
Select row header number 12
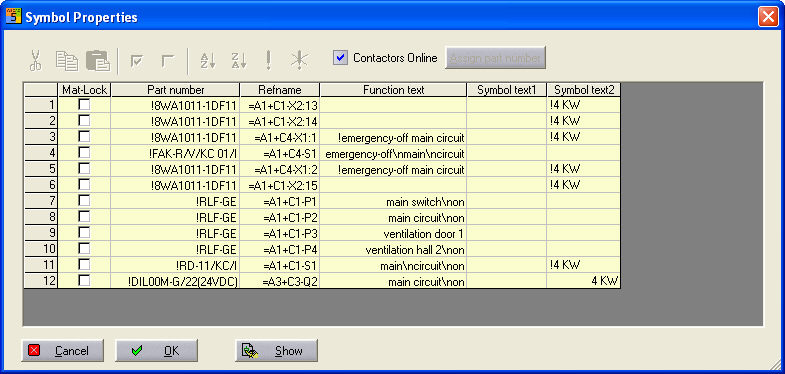coord(41,281)
